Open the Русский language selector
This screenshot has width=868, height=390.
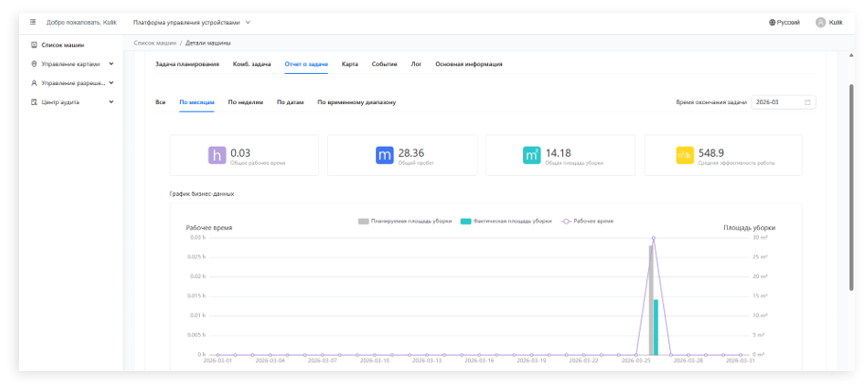[785, 23]
